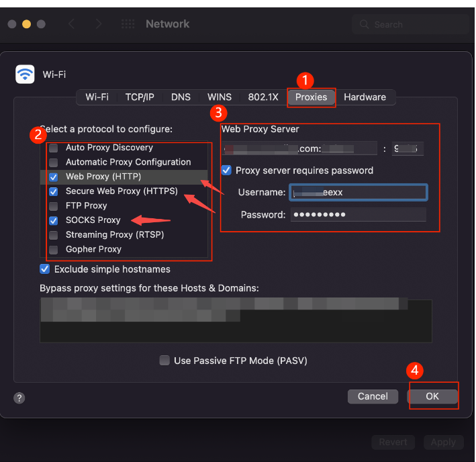Click the forward navigation arrow
Viewport: 476px width, 462px height.
click(99, 24)
